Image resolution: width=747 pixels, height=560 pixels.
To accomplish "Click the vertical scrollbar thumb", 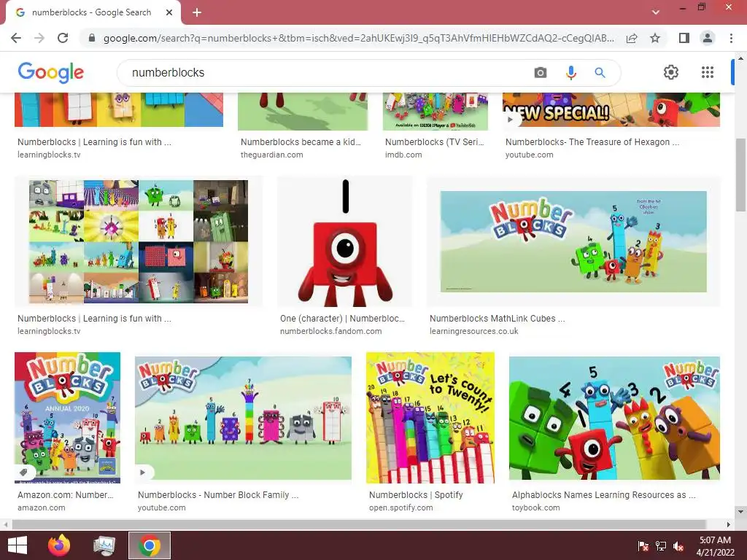I will coord(740,174).
